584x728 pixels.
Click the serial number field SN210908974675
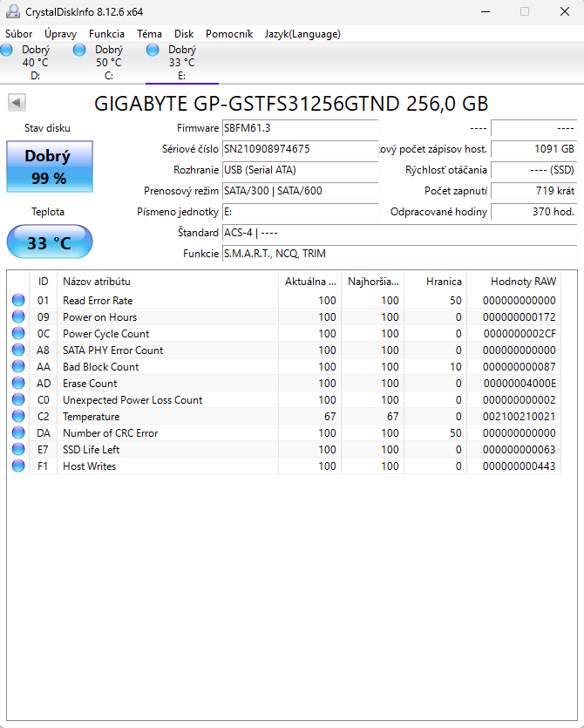[301, 149]
